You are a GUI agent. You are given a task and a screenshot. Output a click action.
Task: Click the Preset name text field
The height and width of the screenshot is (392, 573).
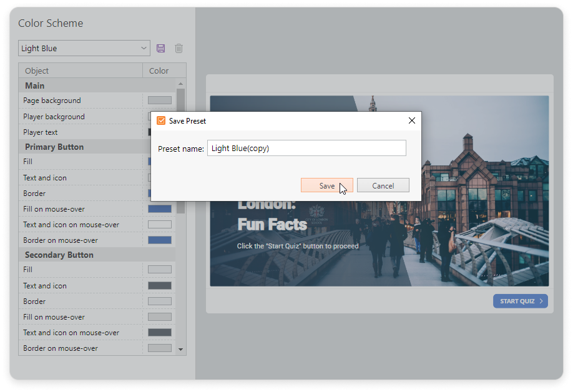coord(306,148)
